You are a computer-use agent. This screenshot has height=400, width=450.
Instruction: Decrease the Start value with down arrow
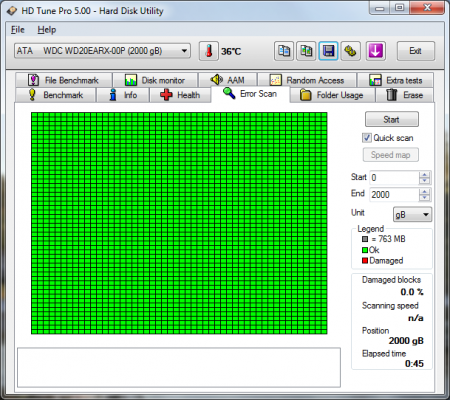[x=425, y=181]
